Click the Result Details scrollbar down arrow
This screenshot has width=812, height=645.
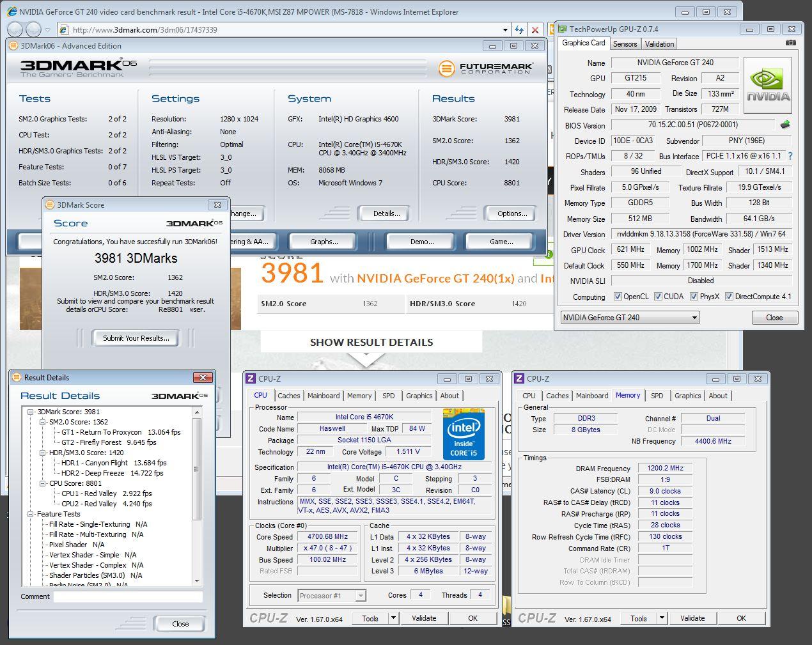coord(197,580)
